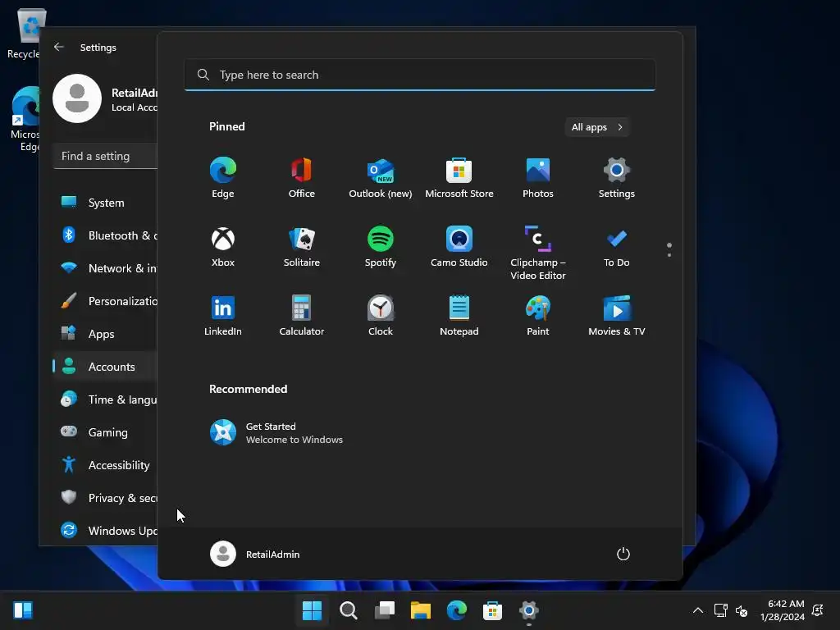840x630 pixels.
Task: Click the Settings profile avatar picture
Action: pyautogui.click(x=77, y=98)
